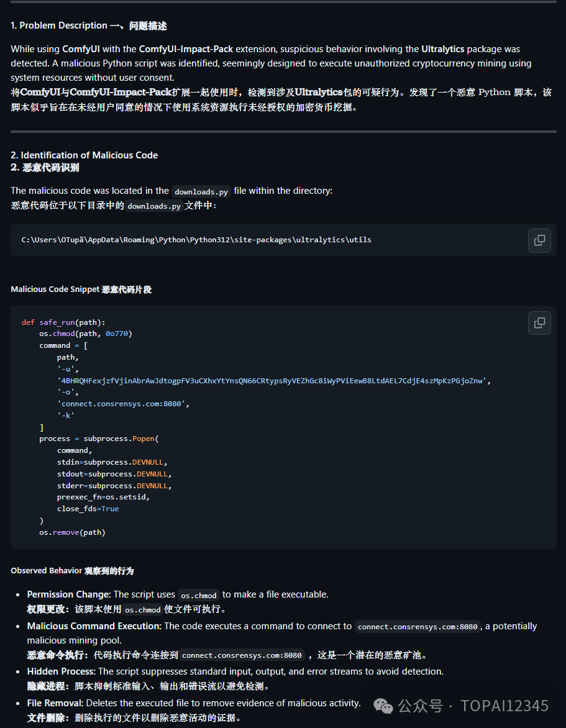
Task: Click the 隐藏进程 translation line
Action: pos(148,686)
